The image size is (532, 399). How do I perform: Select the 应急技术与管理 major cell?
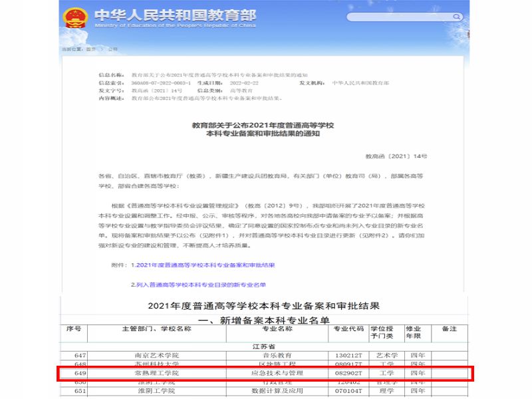[277, 373]
